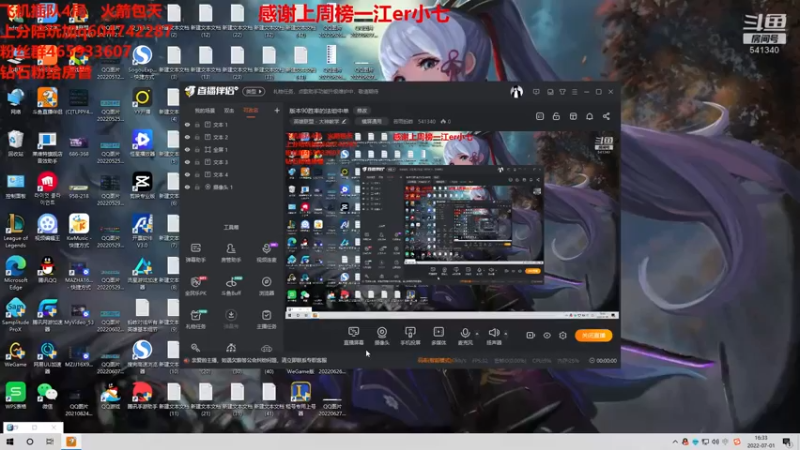Click the layout panel icon above preview

[x=573, y=116]
